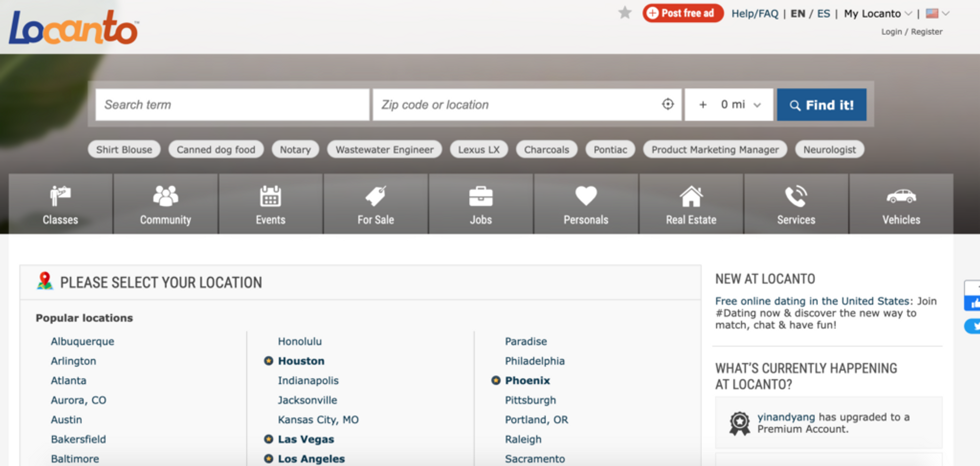Open the Real Estate category tab
This screenshot has width=980, height=466.
click(x=691, y=204)
